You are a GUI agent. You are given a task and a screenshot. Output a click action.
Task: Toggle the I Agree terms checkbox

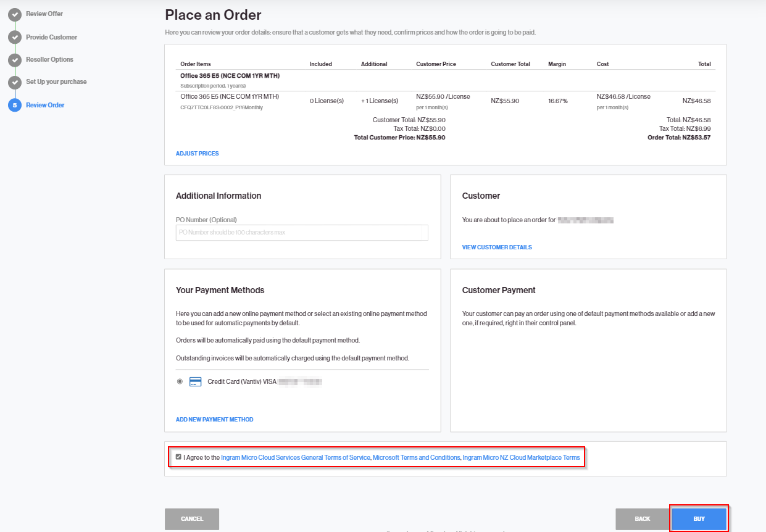click(x=178, y=457)
